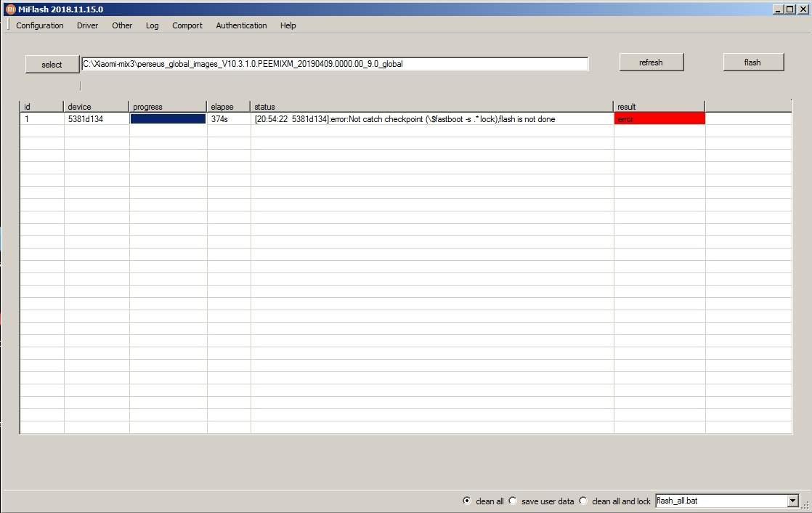Click the red error result cell
Viewport: 812px width, 513px height.
coord(659,119)
